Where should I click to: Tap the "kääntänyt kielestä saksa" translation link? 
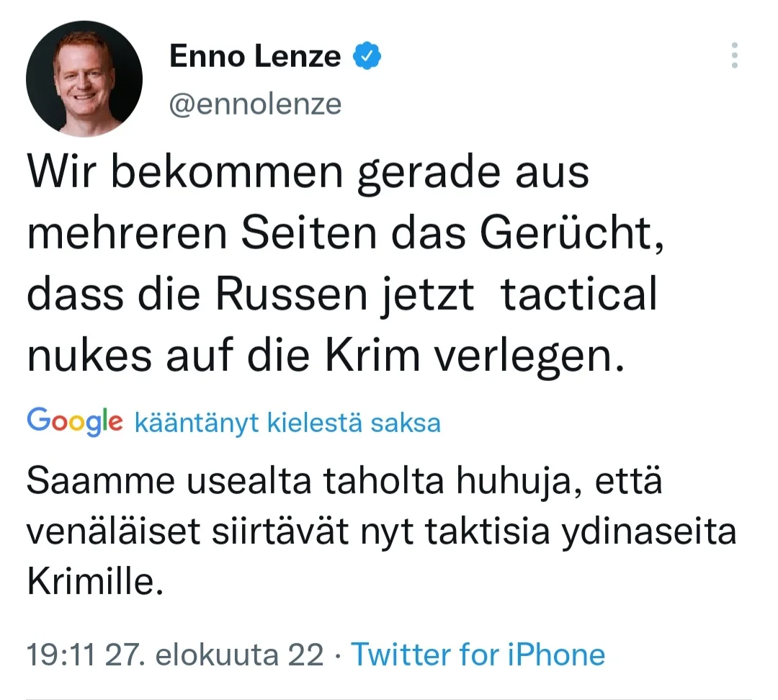(x=287, y=423)
